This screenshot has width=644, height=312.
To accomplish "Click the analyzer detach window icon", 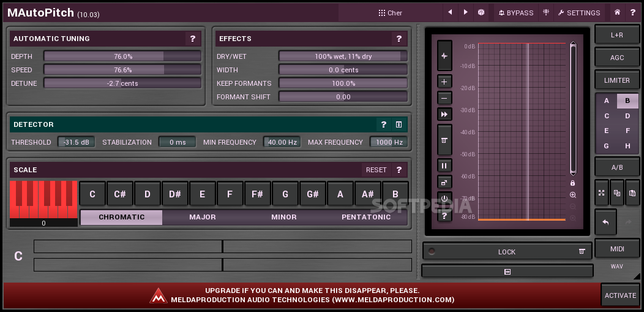I will (x=444, y=182).
